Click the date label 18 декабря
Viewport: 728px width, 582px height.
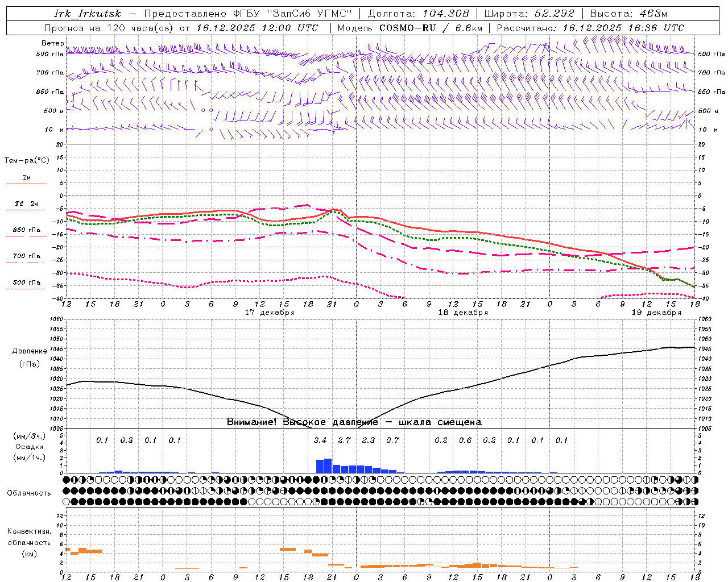pyautogui.click(x=463, y=313)
